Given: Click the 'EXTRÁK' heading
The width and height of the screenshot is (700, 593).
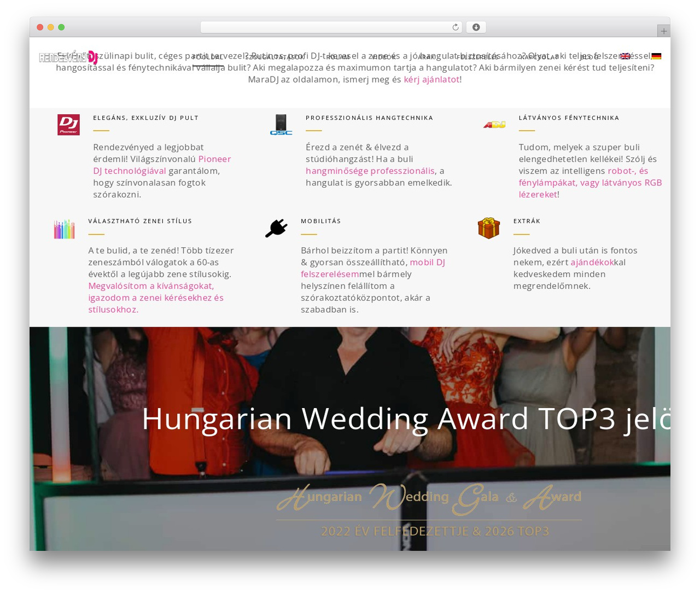Looking at the screenshot, I should [527, 221].
